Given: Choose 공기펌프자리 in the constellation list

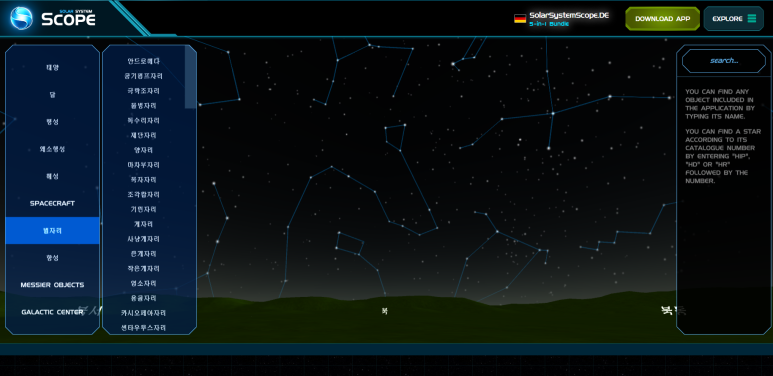Looking at the screenshot, I should [x=143, y=76].
